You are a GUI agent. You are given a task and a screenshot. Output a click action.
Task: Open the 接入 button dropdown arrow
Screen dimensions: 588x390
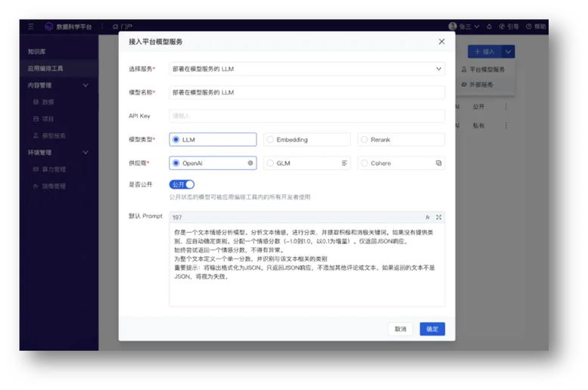[x=508, y=51]
